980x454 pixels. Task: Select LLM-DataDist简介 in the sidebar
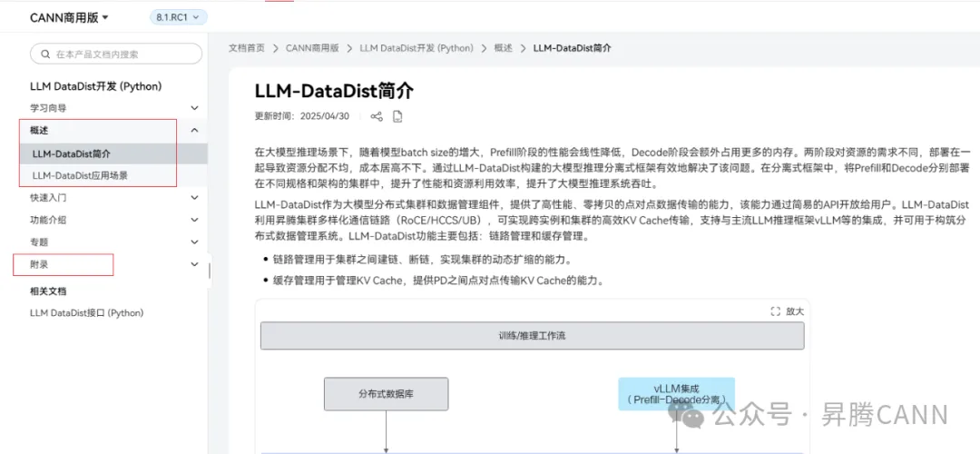click(72, 153)
